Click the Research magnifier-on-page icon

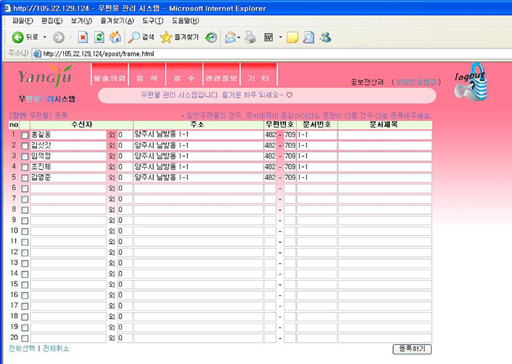point(309,37)
